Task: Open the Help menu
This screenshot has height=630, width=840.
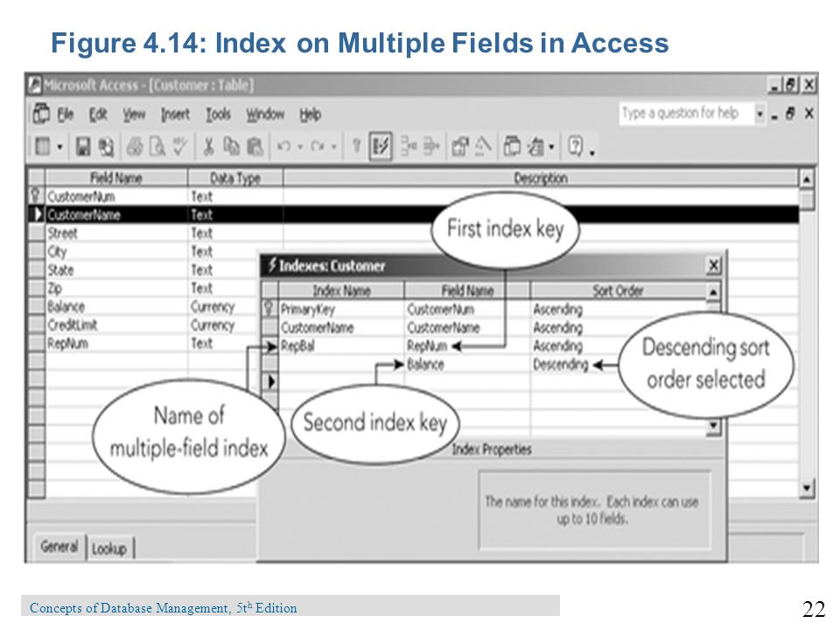Action: tap(310, 114)
